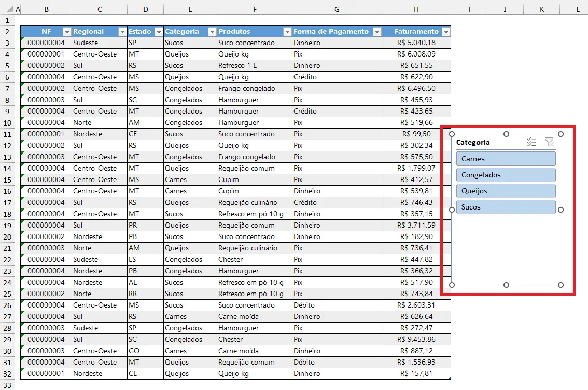This screenshot has width=588, height=390.
Task: Select column J header
Action: pos(505,9)
